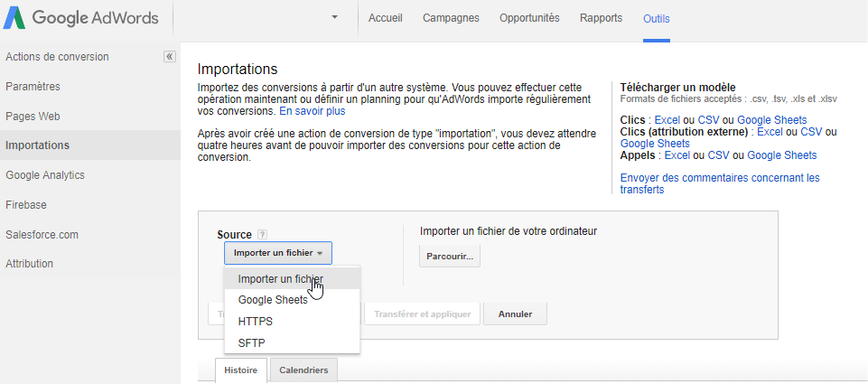
Task: Choose HTTPS from source list
Action: click(293, 322)
